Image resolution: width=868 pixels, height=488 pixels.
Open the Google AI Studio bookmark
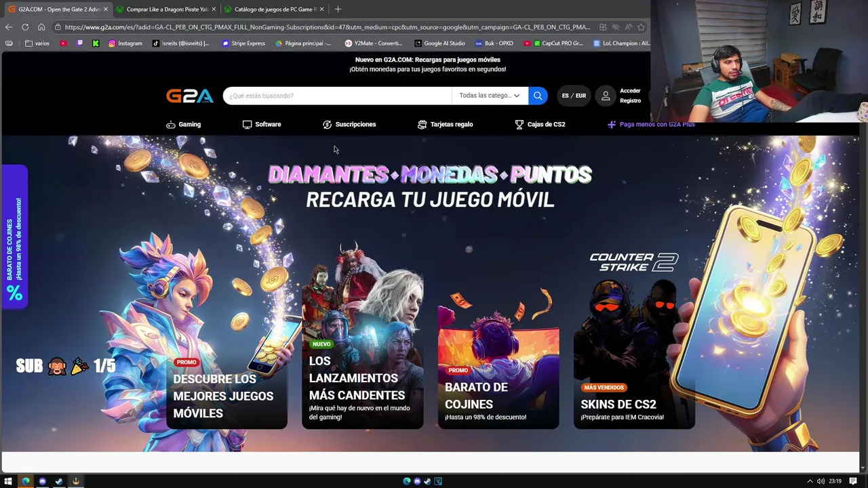click(x=439, y=43)
